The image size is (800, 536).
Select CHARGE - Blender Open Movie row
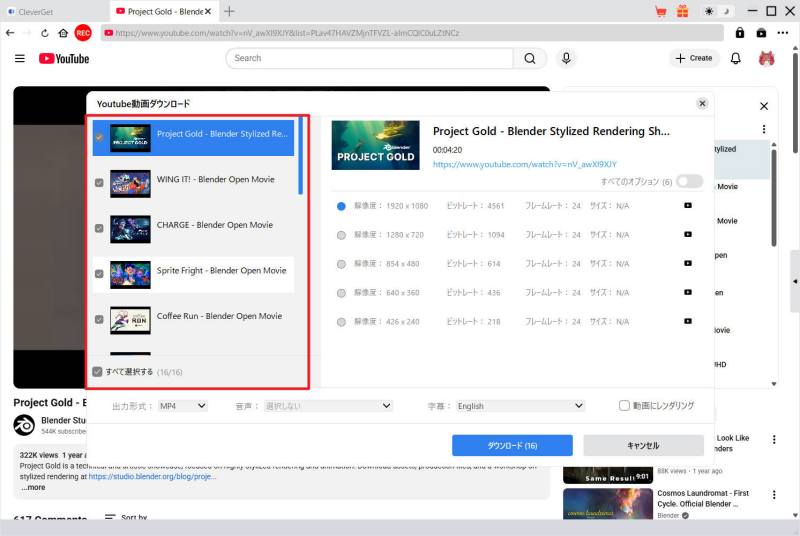pyautogui.click(x=193, y=229)
